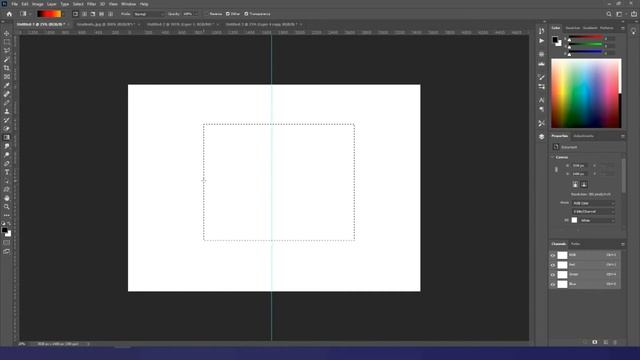Open the canvas fill White dropdown
This screenshot has height=360, width=640.
[x=597, y=220]
